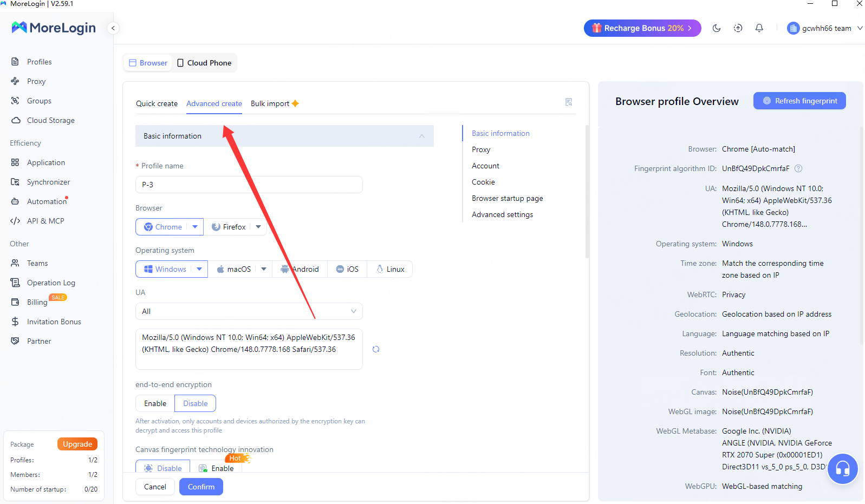Open the Bulk import tab
865x504 pixels.
275,103
